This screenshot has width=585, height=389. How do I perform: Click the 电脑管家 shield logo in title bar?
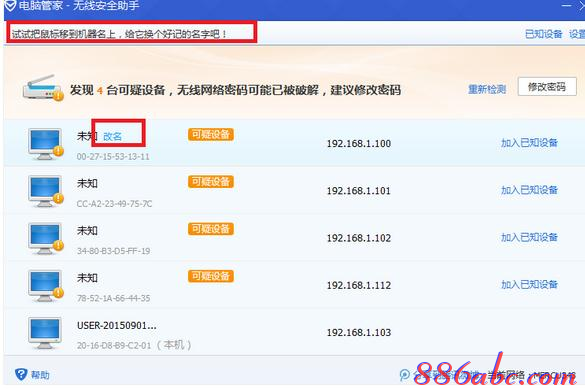(9, 6)
